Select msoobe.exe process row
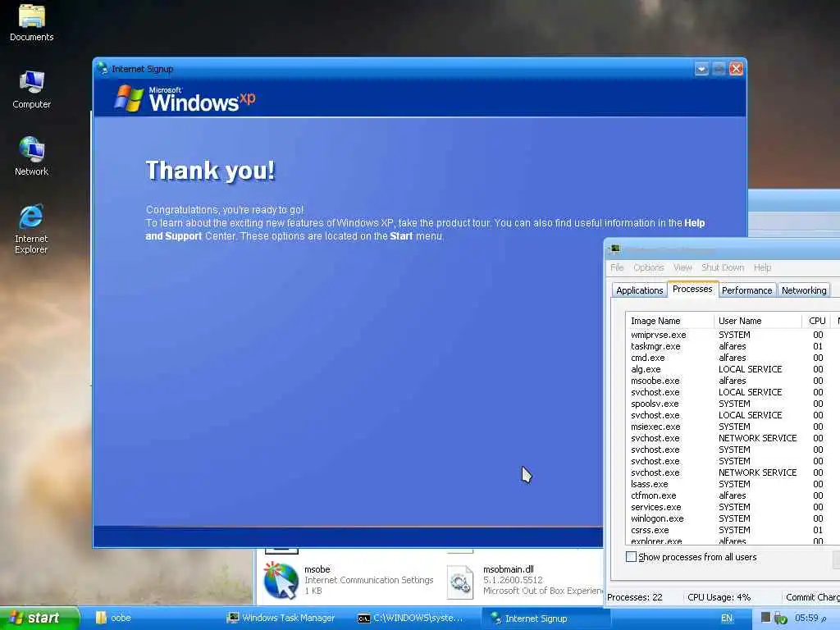 pos(733,381)
